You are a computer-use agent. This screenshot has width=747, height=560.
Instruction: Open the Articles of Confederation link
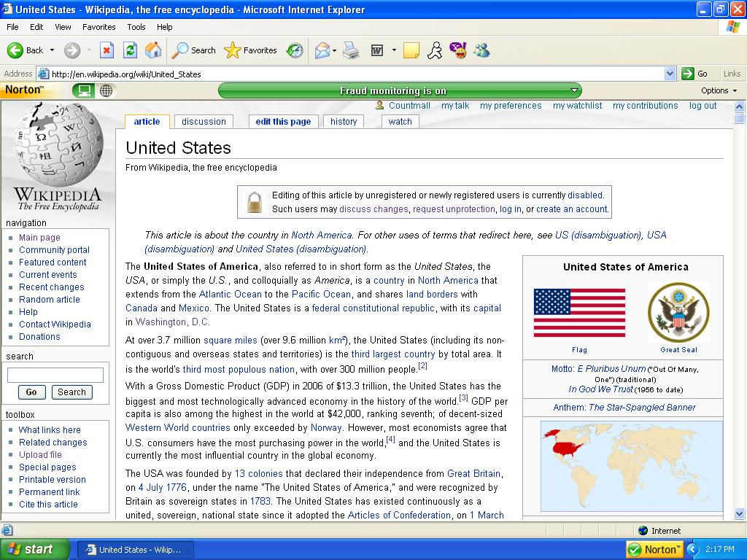399,515
